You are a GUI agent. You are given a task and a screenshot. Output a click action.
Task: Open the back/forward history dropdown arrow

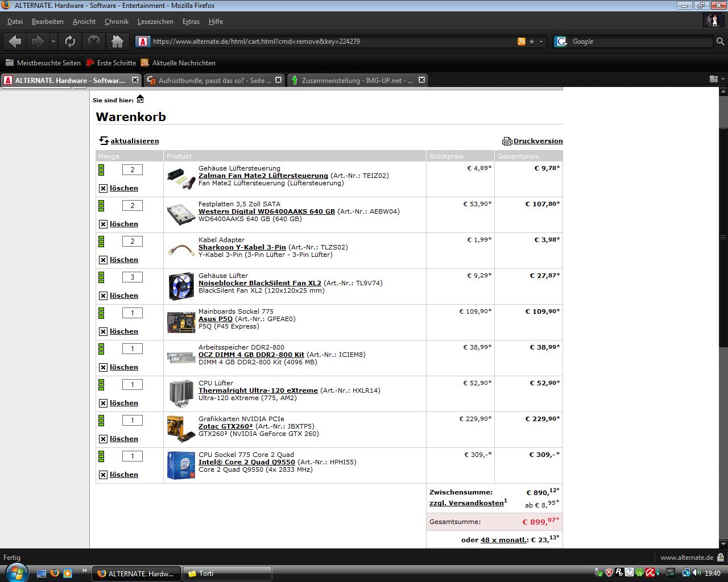[x=53, y=41]
